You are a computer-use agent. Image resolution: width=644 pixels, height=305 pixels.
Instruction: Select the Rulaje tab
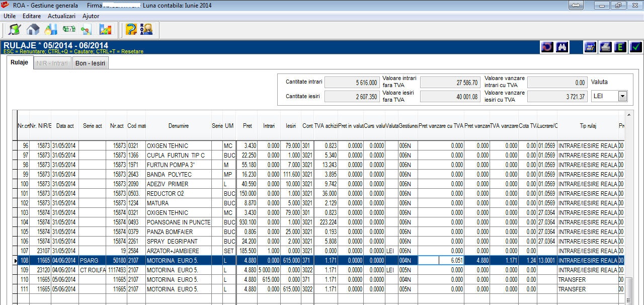pyautogui.click(x=20, y=62)
